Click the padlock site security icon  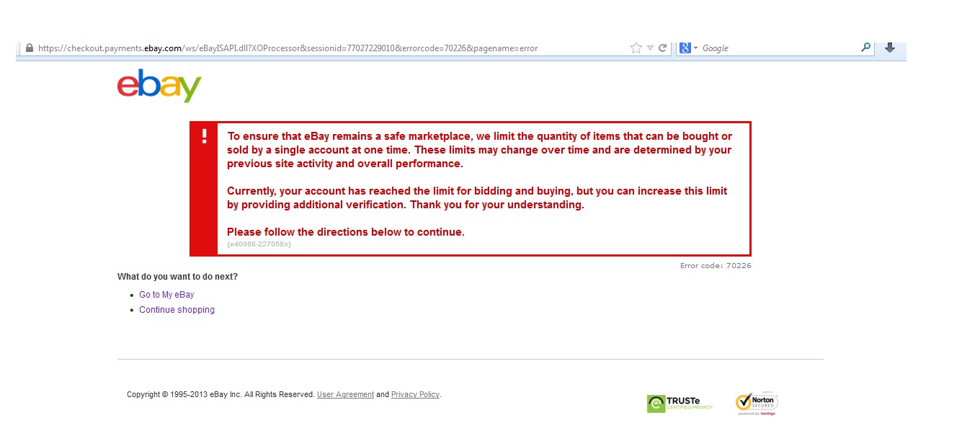(30, 48)
